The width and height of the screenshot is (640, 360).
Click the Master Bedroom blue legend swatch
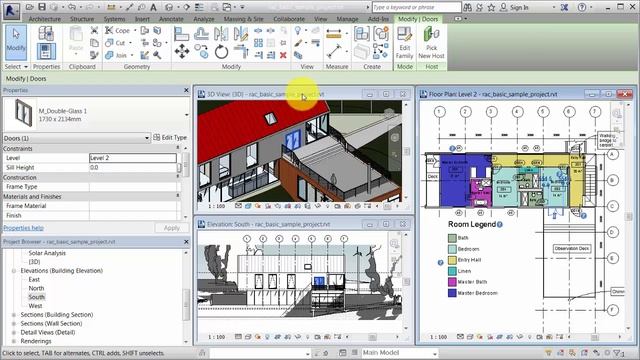click(452, 293)
